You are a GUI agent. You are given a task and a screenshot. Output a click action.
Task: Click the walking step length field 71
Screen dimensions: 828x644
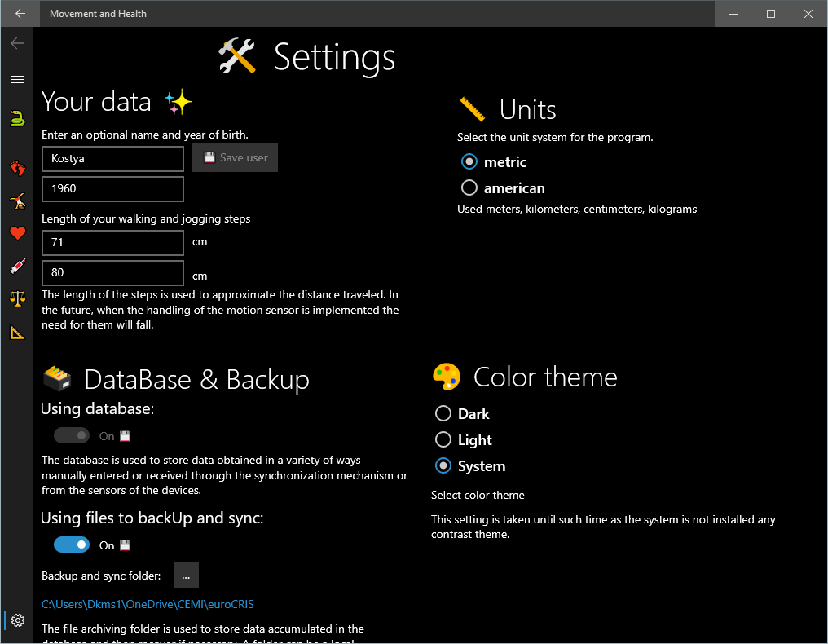point(112,243)
